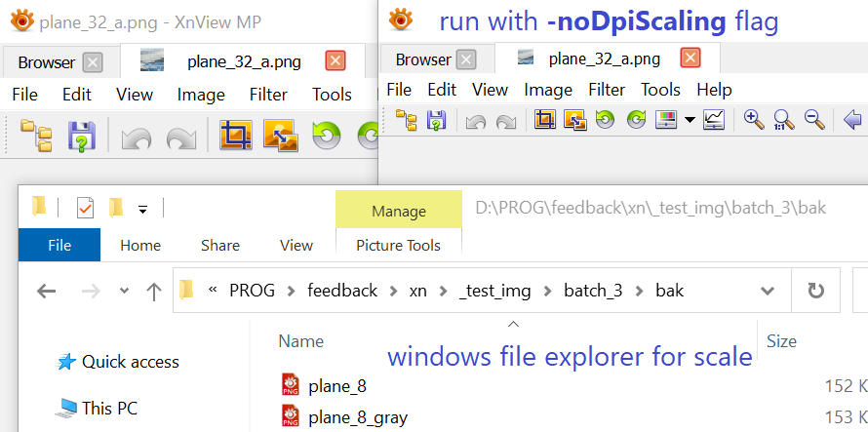Click Open folder icon in left XnView toolbar
Screen dimensions: 868x432
(36, 136)
